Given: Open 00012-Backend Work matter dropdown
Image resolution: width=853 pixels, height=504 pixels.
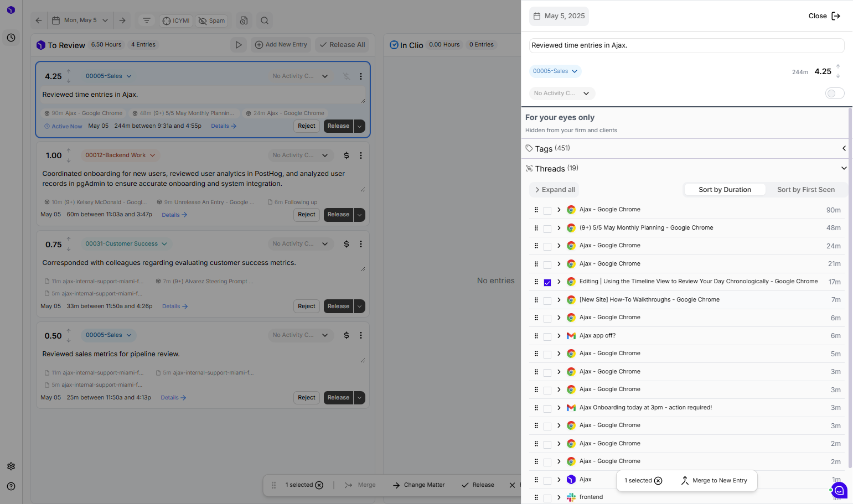Looking at the screenshot, I should 120,155.
